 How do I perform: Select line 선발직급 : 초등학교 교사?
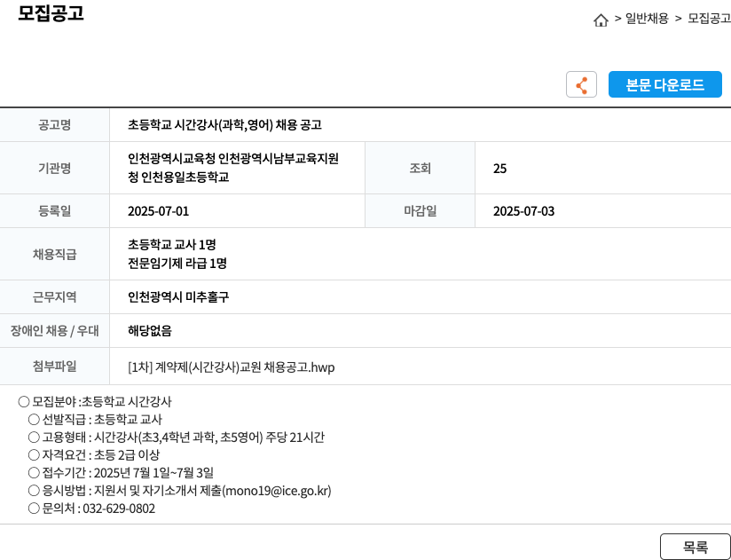[x=95, y=419]
